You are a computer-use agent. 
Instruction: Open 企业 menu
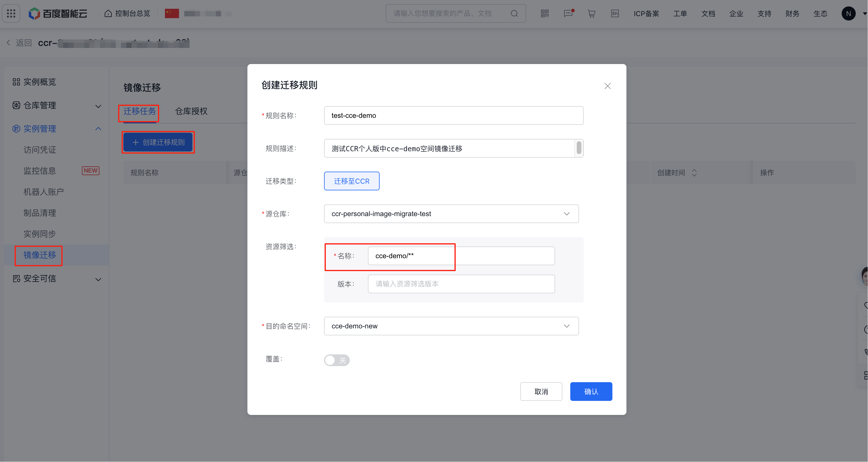736,13
